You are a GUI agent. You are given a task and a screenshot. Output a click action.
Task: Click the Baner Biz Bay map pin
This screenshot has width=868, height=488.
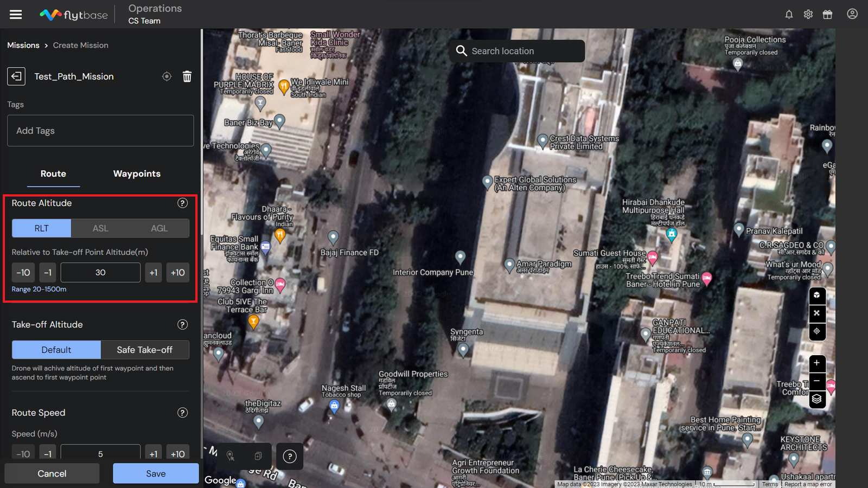coord(279,121)
